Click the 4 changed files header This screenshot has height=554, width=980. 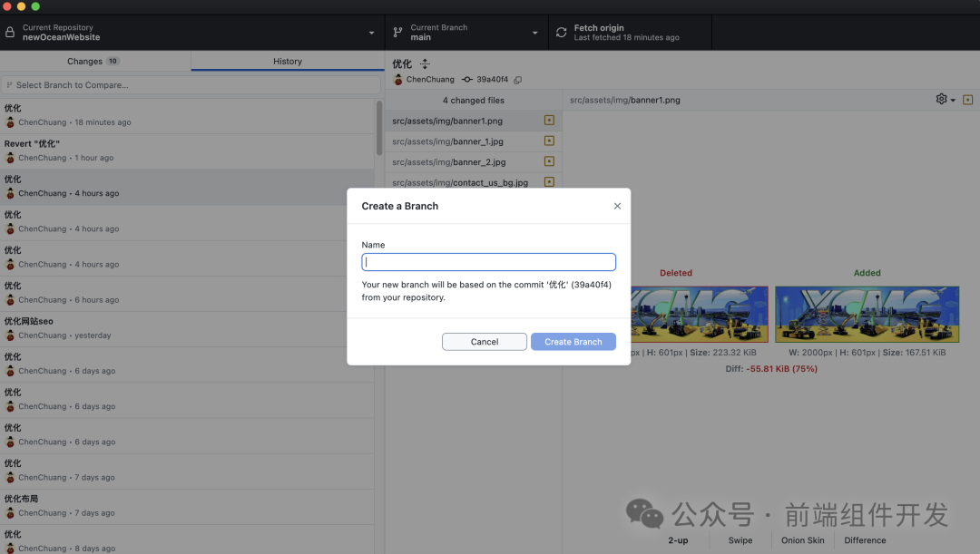(473, 100)
